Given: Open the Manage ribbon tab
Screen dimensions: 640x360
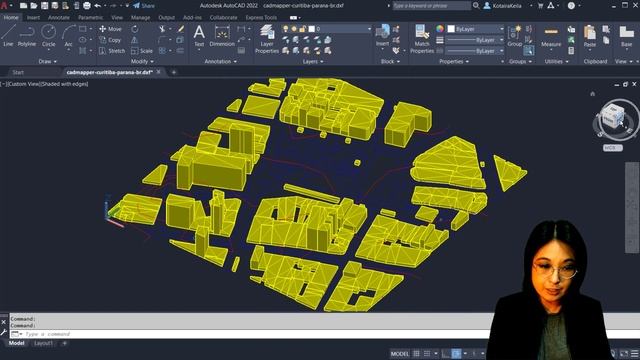Looking at the screenshot, I should [140, 18].
